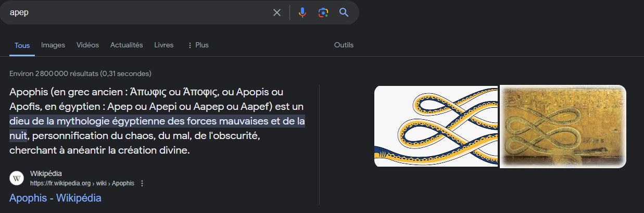
Task: Click the magnifying glass search icon
Action: [x=344, y=12]
